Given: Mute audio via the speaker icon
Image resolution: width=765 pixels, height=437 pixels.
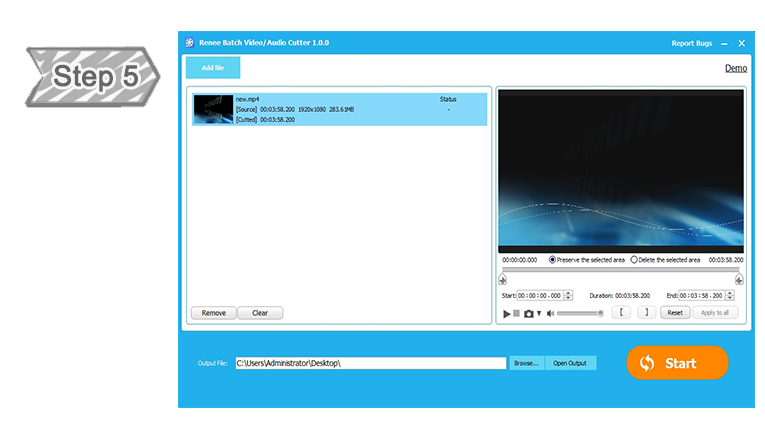Looking at the screenshot, I should pos(550,314).
